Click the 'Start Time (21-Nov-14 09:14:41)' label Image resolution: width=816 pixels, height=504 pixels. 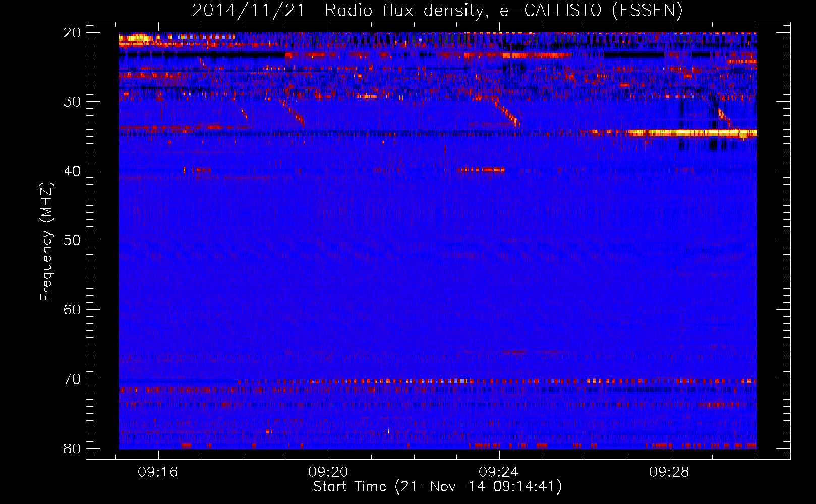pos(437,487)
